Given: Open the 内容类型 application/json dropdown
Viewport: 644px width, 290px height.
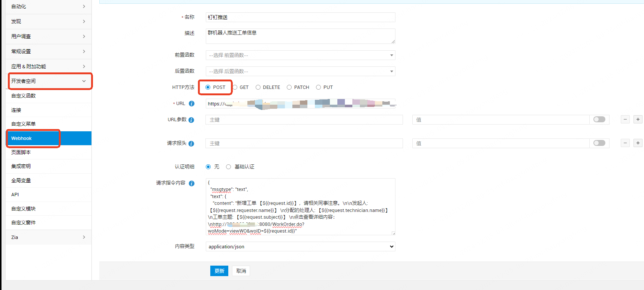Looking at the screenshot, I should (x=301, y=246).
